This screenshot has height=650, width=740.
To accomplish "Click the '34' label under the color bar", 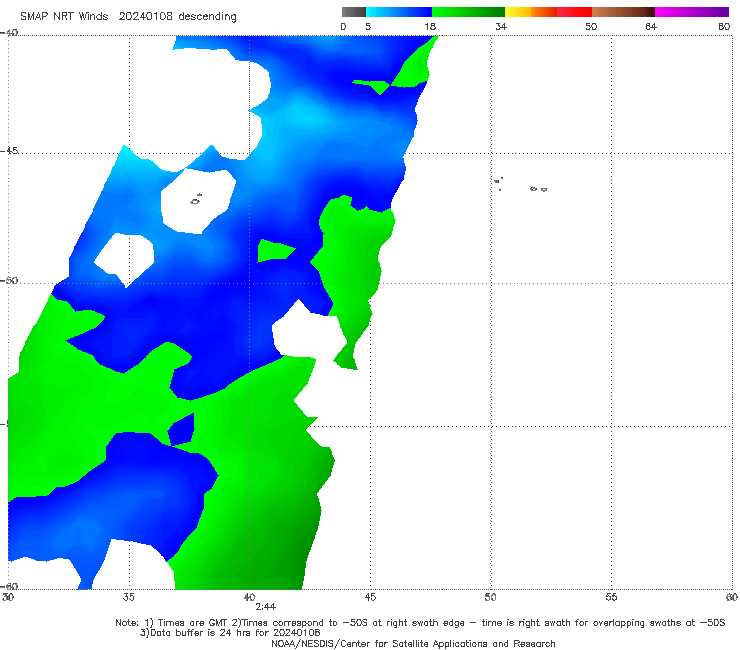I will click(501, 26).
